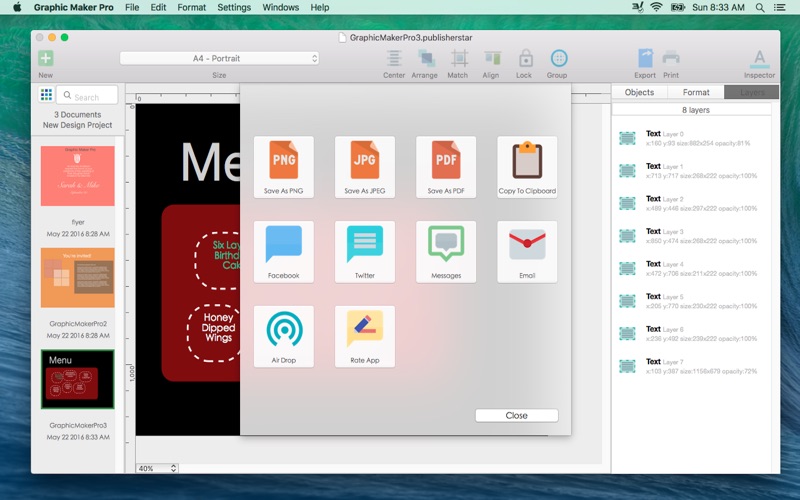Click the Save As PNG icon
This screenshot has width=800, height=500.
[284, 167]
